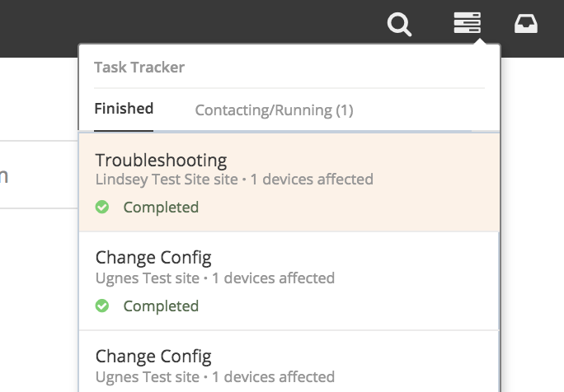This screenshot has height=392, width=564.
Task: Open the bottom Change Config task
Action: tap(153, 357)
